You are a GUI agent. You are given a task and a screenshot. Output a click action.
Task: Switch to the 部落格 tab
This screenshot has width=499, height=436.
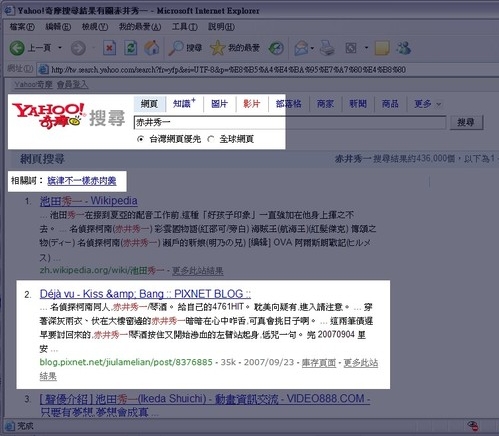(x=289, y=104)
